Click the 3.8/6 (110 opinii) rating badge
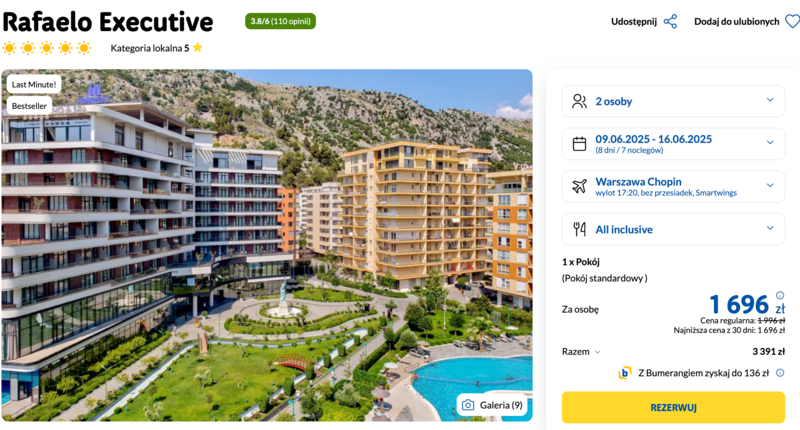The image size is (800, 430). coord(280,21)
